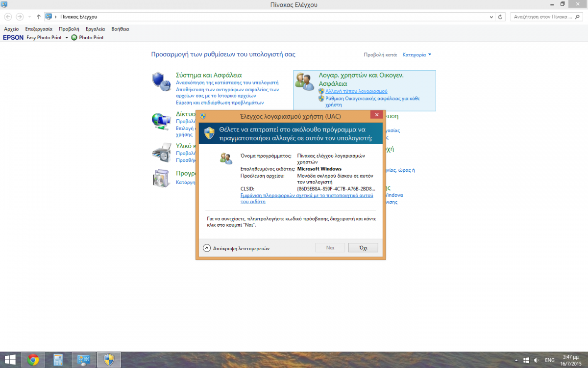Go up one level with Up arrow
The width and height of the screenshot is (588, 368).
coord(39,17)
